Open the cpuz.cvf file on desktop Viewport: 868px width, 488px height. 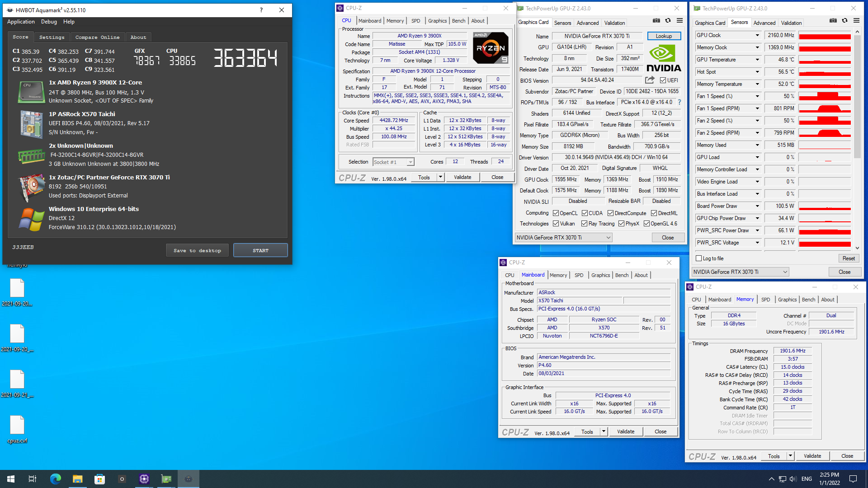[17, 429]
